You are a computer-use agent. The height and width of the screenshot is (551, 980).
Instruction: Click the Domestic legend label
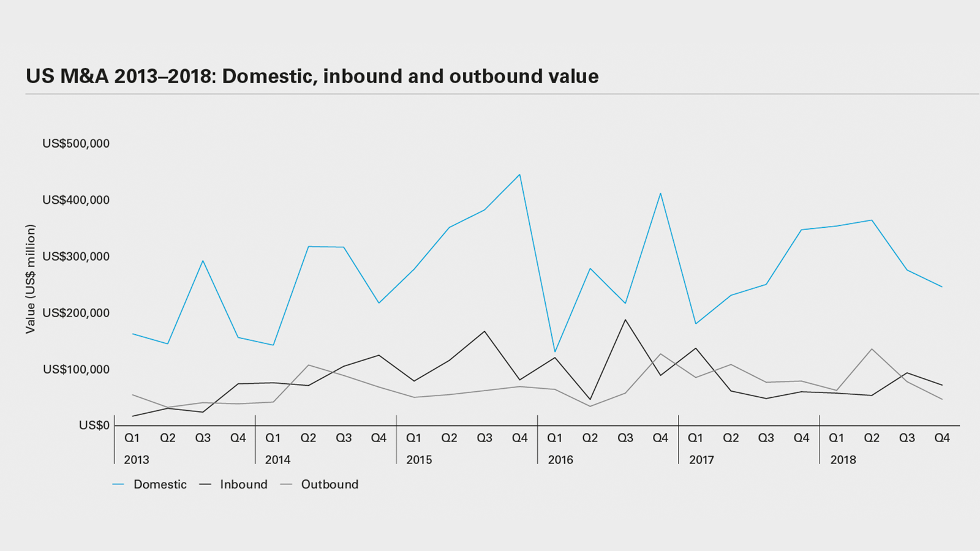click(160, 484)
